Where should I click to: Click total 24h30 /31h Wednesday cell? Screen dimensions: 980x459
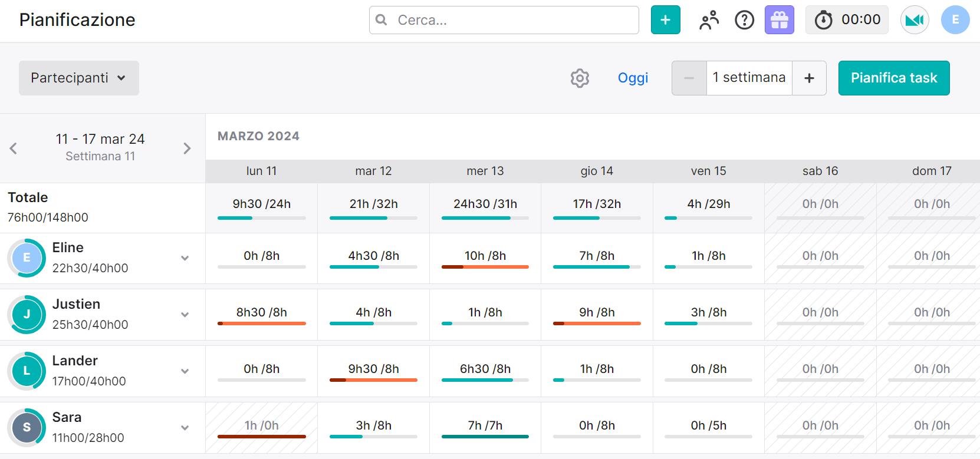tap(485, 208)
